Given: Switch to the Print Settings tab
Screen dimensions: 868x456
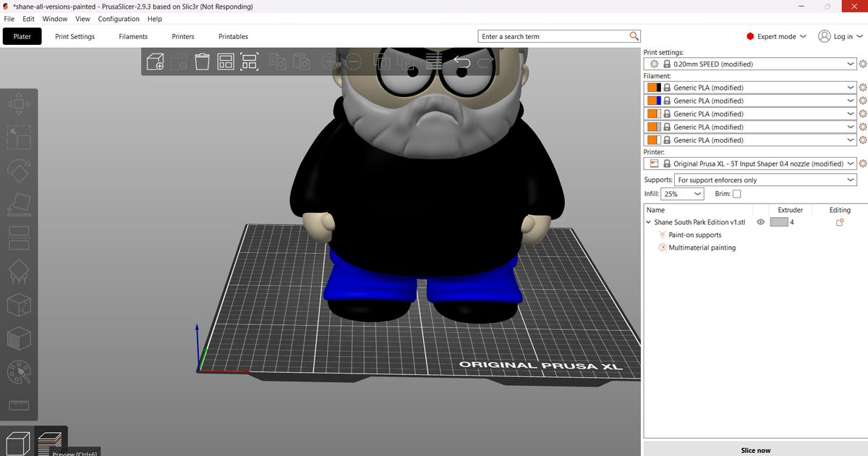Looking at the screenshot, I should [75, 36].
